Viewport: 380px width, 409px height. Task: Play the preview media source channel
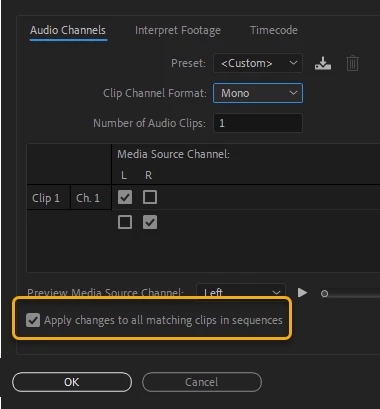[302, 293]
